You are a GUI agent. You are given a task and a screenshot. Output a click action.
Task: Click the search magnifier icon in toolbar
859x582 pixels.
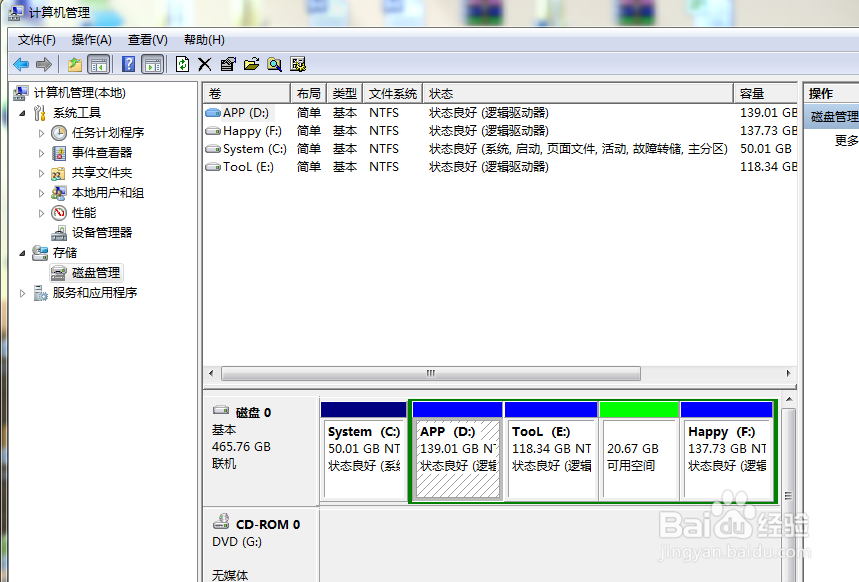pyautogui.click(x=275, y=63)
